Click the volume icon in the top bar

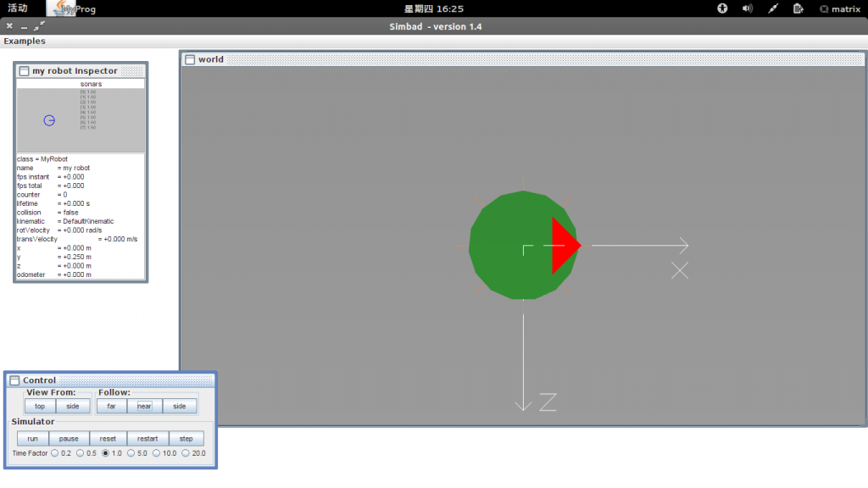(x=748, y=8)
